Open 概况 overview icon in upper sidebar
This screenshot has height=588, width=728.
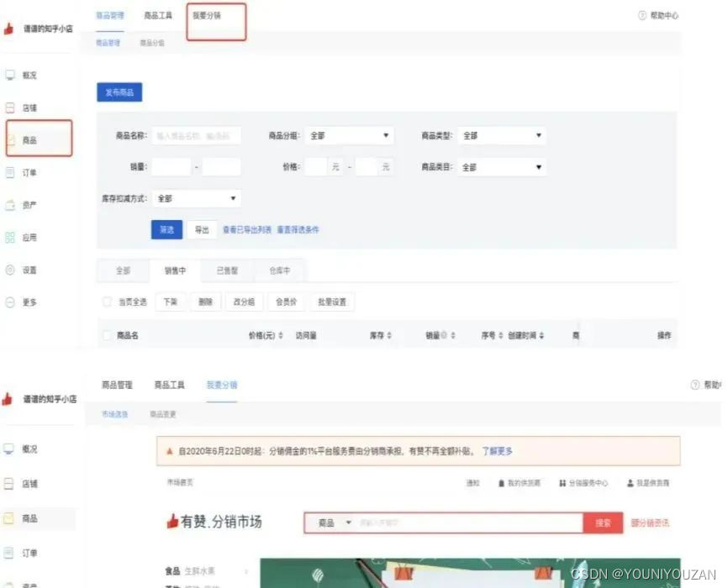(x=10, y=75)
